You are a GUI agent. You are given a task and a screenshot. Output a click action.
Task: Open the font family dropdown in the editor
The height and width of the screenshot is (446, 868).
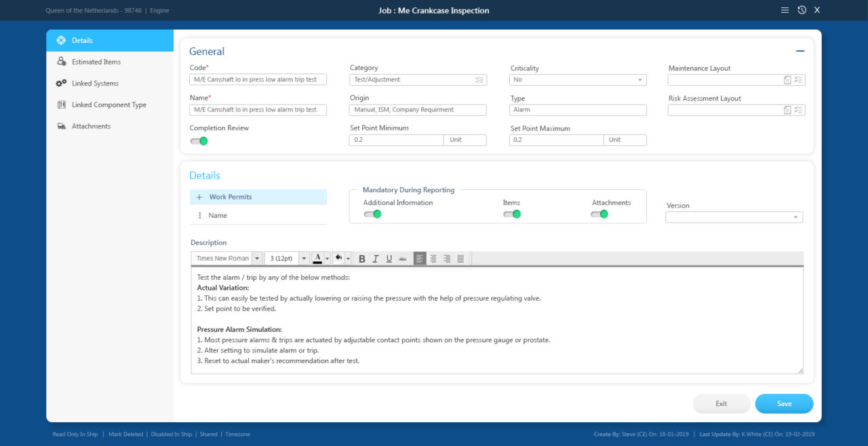pyautogui.click(x=256, y=258)
